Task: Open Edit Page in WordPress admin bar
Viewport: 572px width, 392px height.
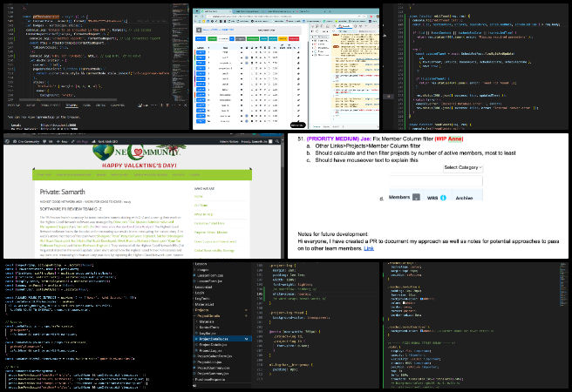Action: [x=80, y=141]
